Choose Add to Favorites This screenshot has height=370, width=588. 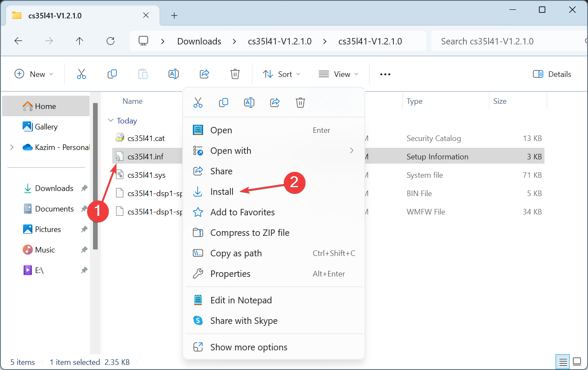click(274, 212)
